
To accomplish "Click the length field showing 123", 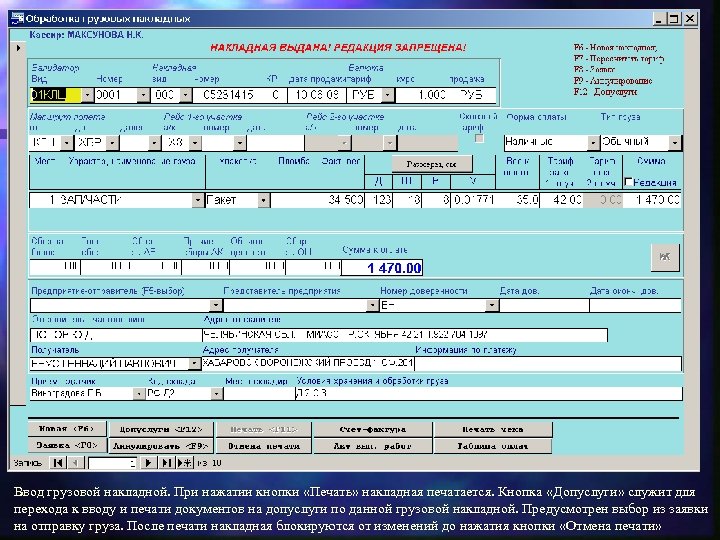I will 379,200.
